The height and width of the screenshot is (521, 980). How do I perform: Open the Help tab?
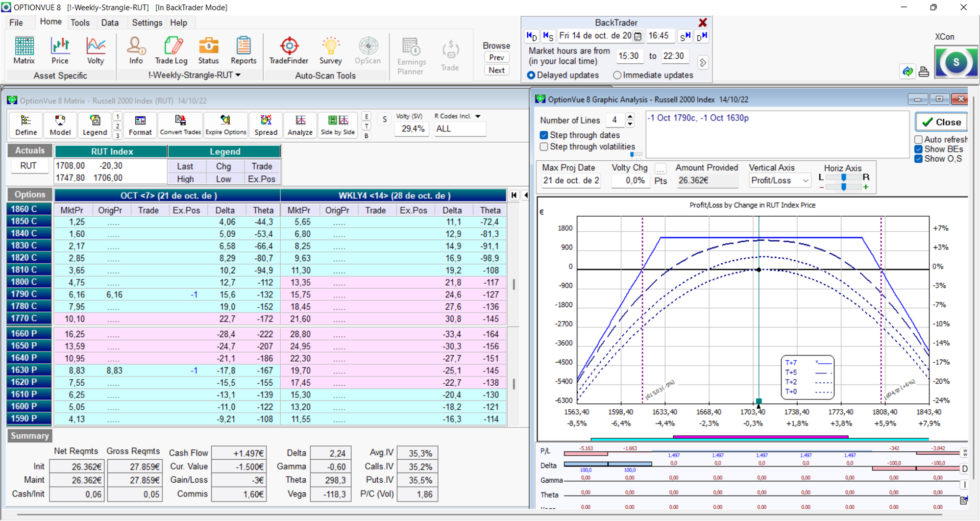[x=178, y=23]
